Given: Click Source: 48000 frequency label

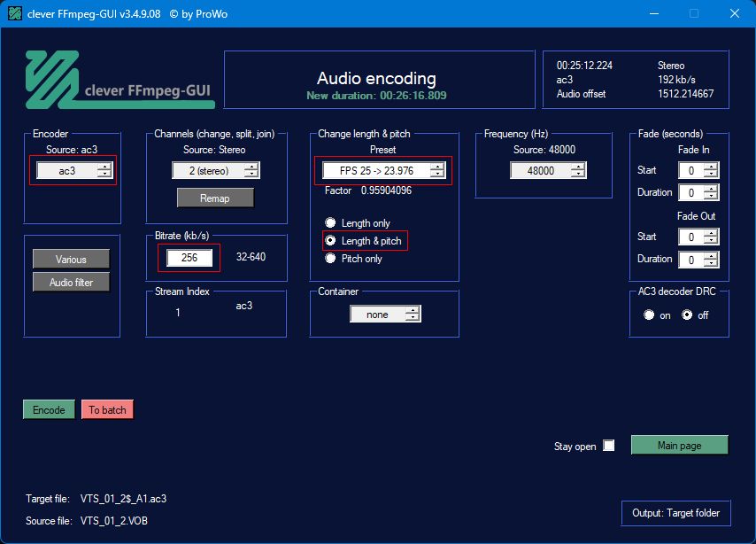Looking at the screenshot, I should tap(544, 150).
